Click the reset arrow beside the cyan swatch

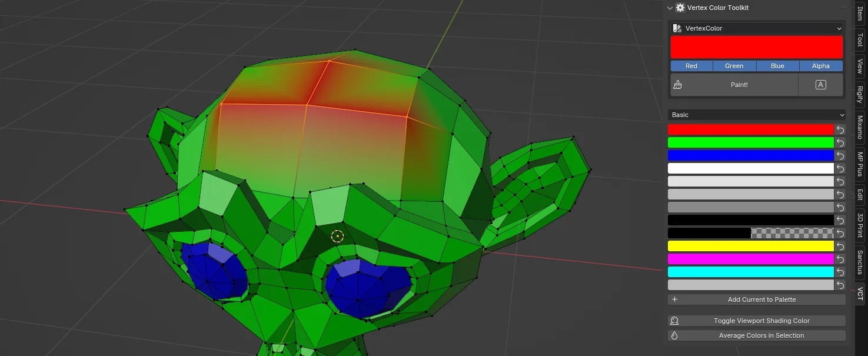pyautogui.click(x=840, y=272)
